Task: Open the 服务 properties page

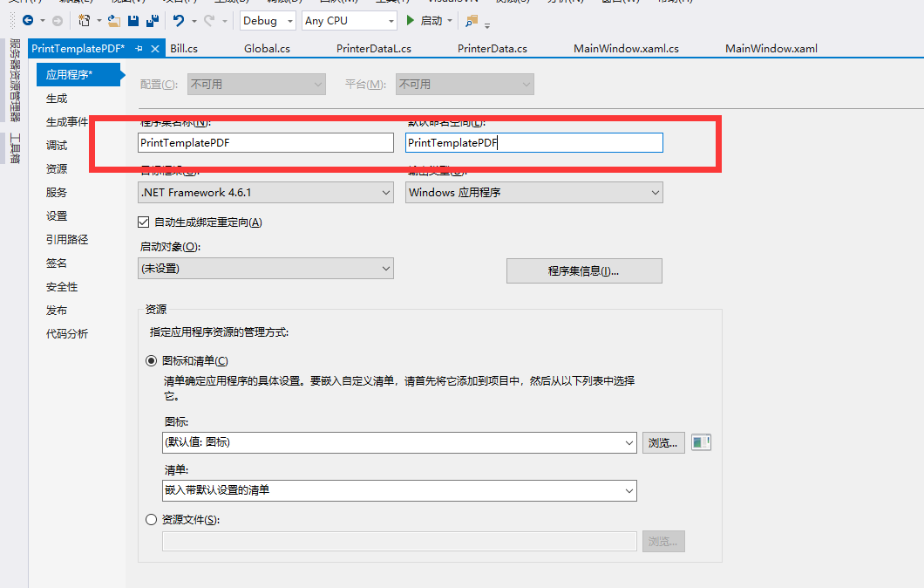Action: (57, 192)
